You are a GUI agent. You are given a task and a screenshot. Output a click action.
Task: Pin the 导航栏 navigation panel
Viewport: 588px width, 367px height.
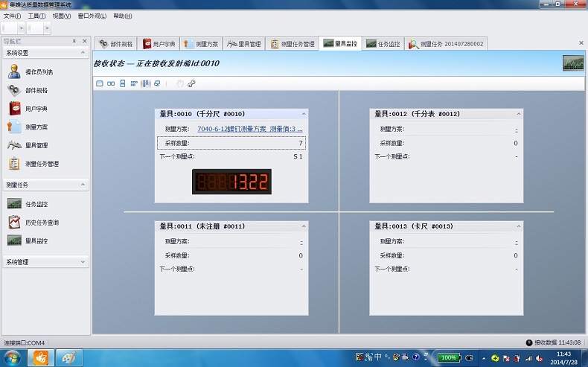[74, 41]
